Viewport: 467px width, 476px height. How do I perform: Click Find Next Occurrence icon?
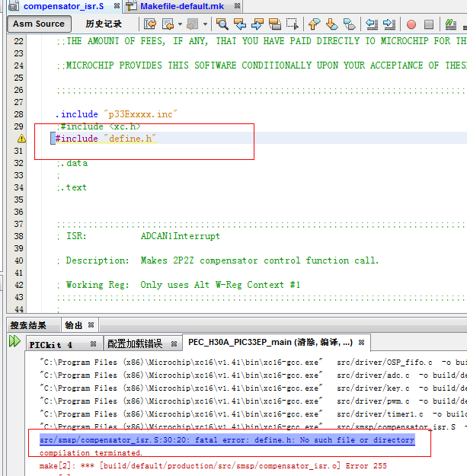(257, 24)
